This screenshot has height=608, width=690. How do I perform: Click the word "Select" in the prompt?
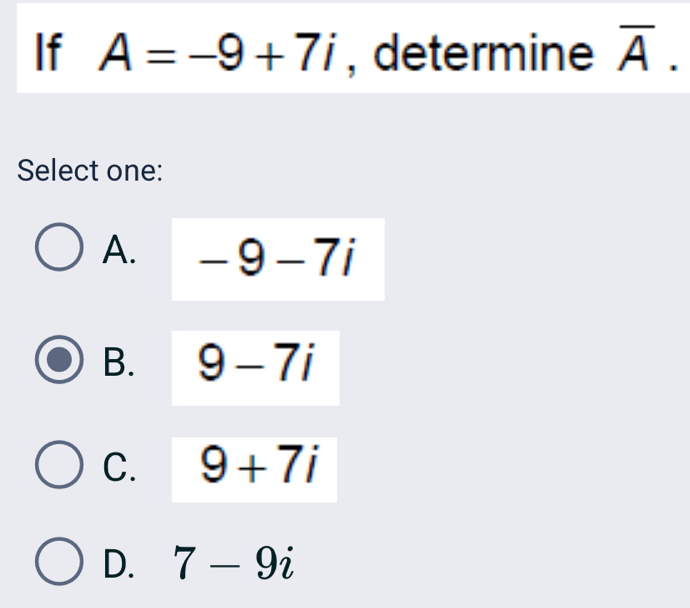click(58, 170)
